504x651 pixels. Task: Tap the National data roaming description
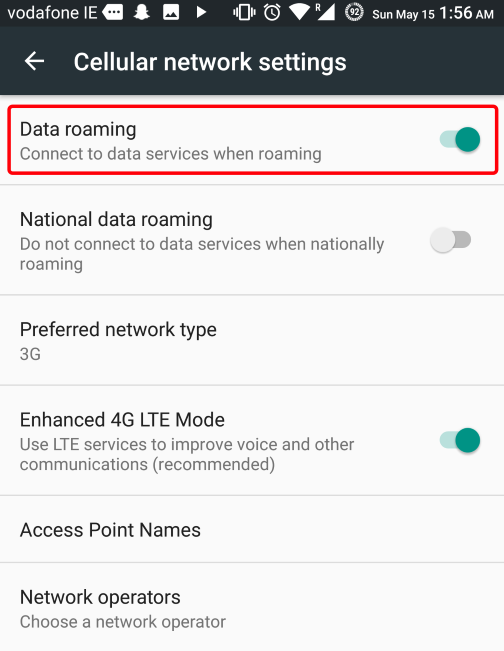tap(202, 254)
